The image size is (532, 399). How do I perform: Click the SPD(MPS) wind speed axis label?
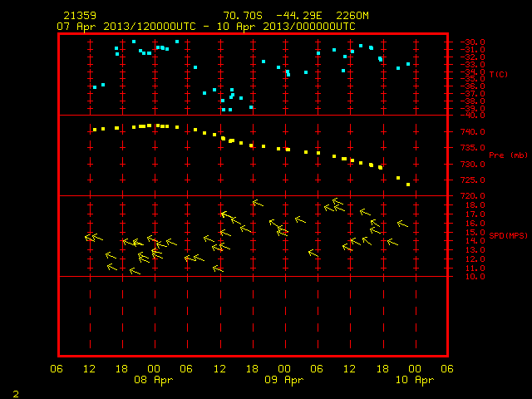(x=508, y=235)
